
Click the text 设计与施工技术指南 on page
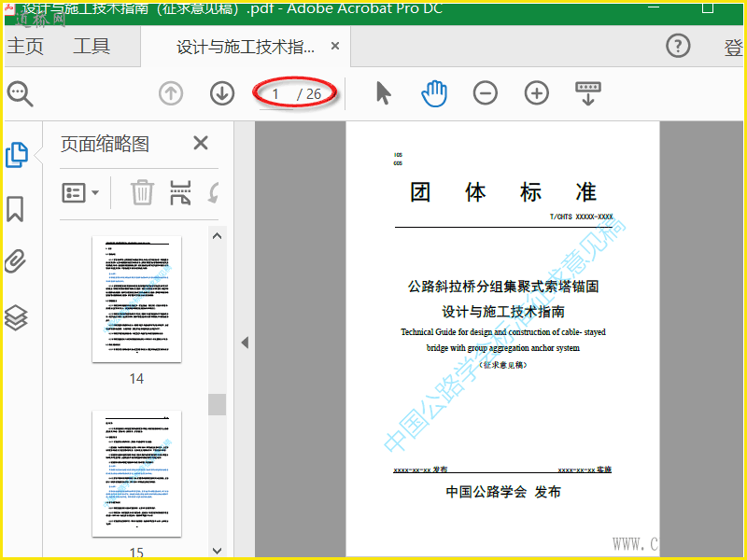(x=503, y=312)
